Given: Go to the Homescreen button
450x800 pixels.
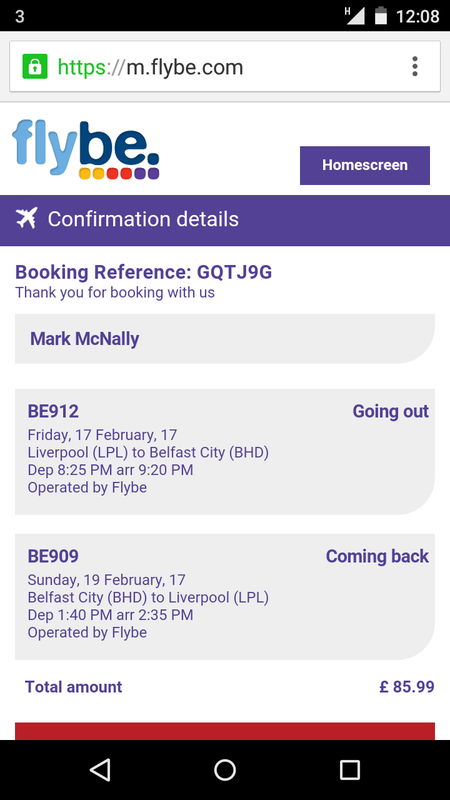Looking at the screenshot, I should pyautogui.click(x=365, y=165).
